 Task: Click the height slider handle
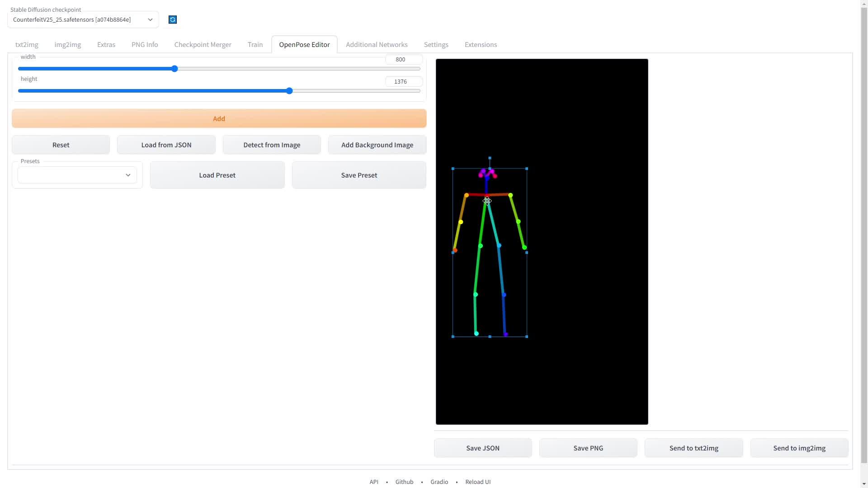click(x=289, y=91)
